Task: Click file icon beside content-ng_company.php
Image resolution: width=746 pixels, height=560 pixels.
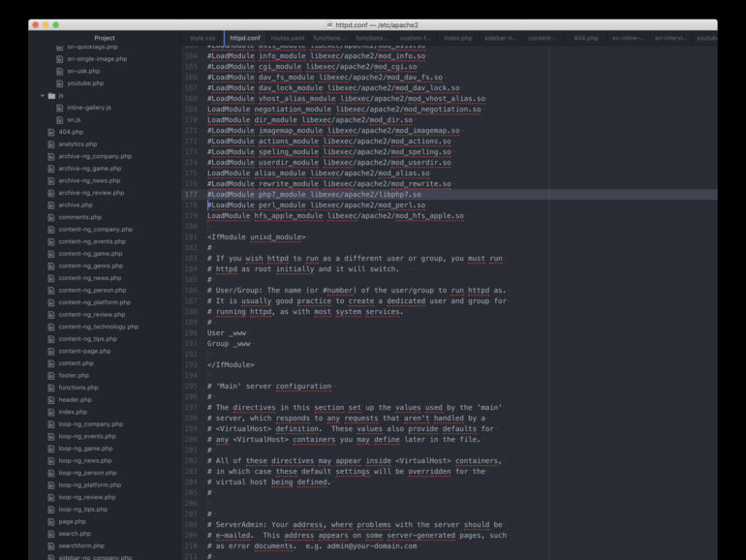Action: [51, 230]
